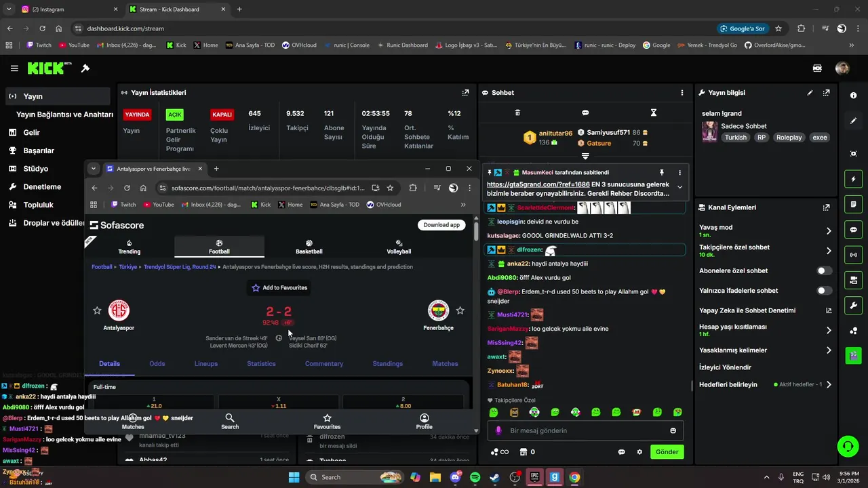Click green clapperboard icon in right sidebar

[x=854, y=354]
